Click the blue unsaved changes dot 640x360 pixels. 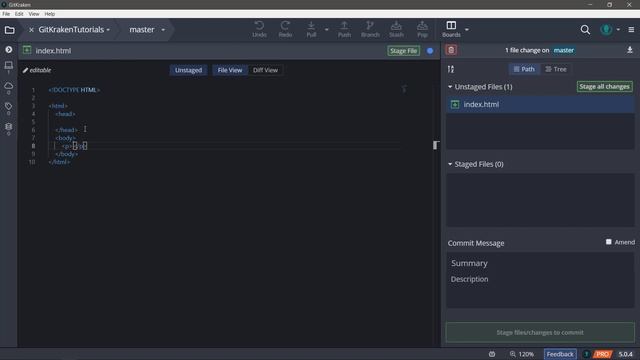click(x=430, y=51)
